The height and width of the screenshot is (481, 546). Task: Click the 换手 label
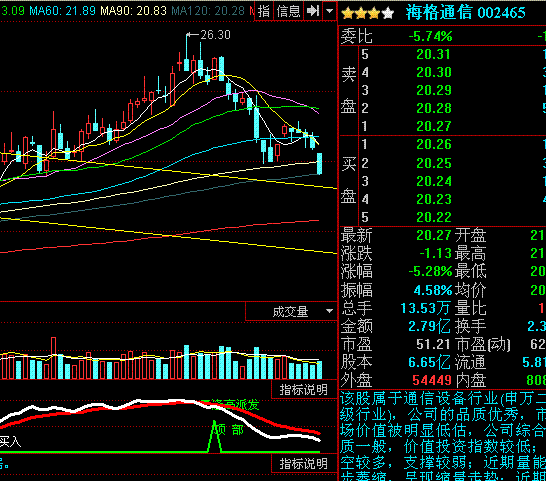[470, 326]
